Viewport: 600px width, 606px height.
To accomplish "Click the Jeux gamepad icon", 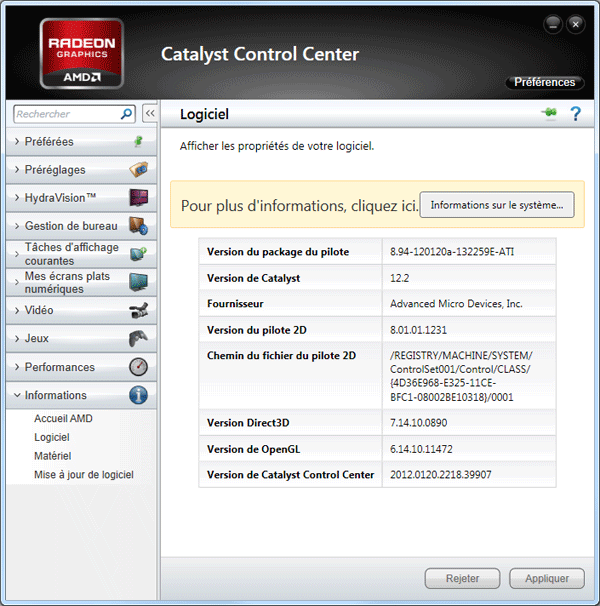I will (x=138, y=339).
